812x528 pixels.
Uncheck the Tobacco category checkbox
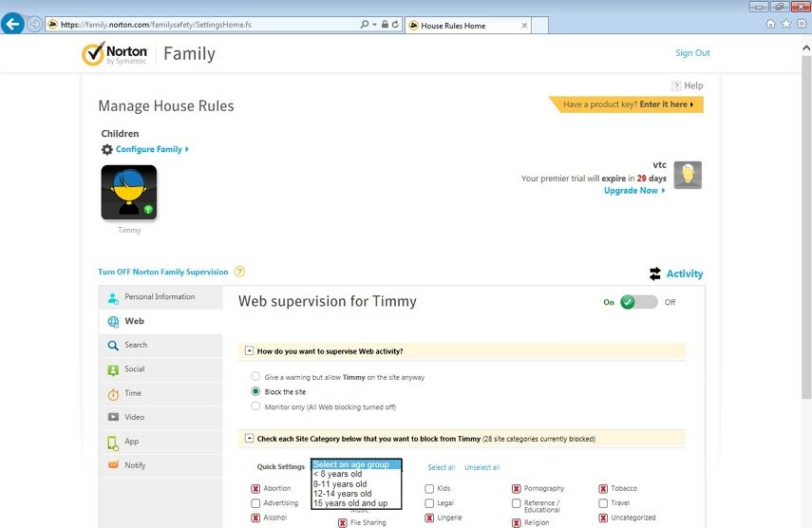click(x=603, y=489)
